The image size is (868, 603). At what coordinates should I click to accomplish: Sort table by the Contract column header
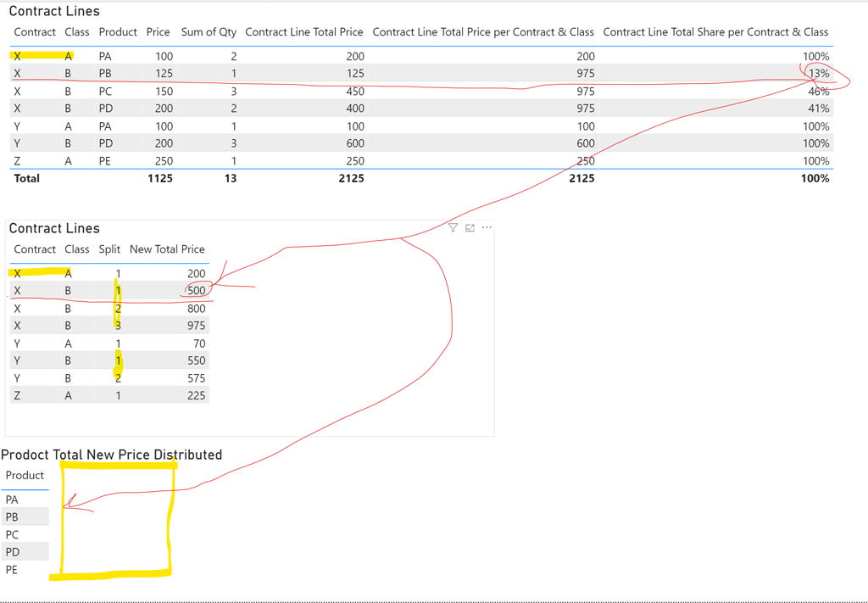[34, 31]
